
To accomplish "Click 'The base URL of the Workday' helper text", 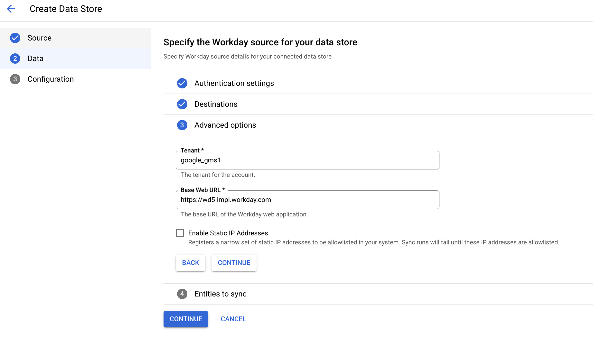I will [x=244, y=214].
